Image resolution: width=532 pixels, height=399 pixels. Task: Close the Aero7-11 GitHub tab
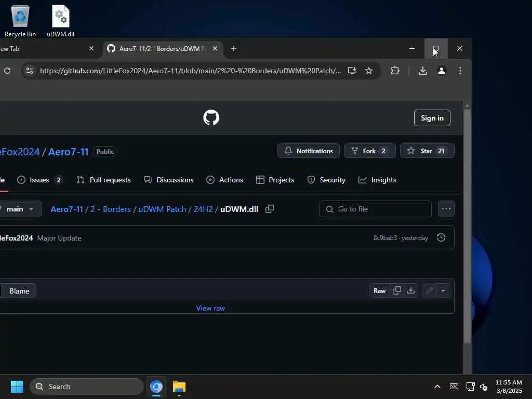pos(215,48)
